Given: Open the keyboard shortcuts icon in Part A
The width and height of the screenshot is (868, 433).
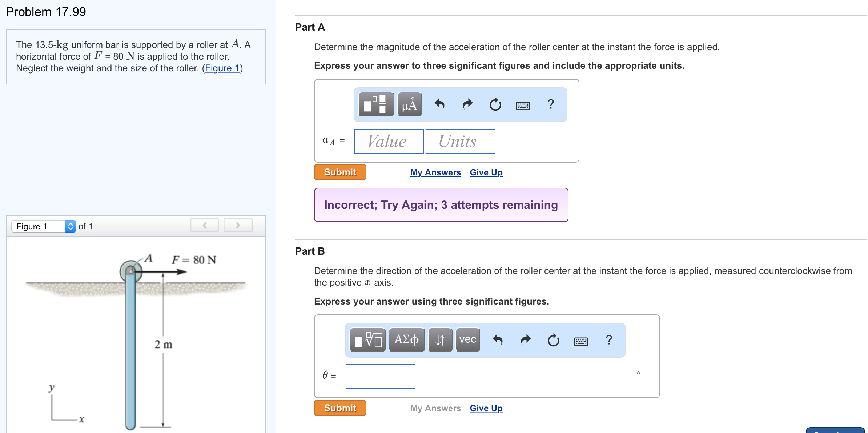Looking at the screenshot, I should [523, 105].
